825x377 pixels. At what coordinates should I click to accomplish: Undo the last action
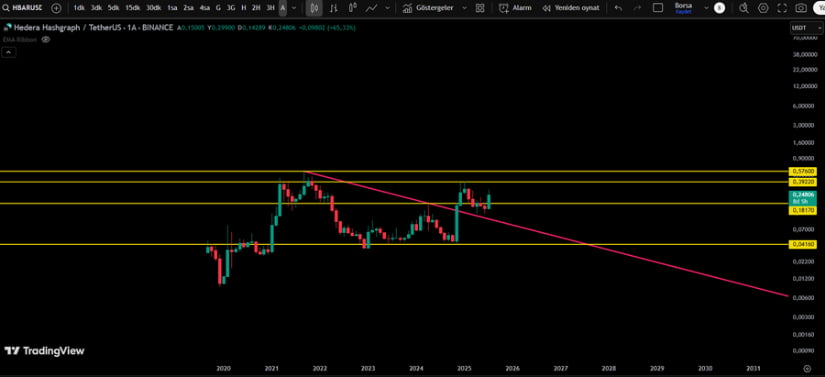pyautogui.click(x=618, y=8)
